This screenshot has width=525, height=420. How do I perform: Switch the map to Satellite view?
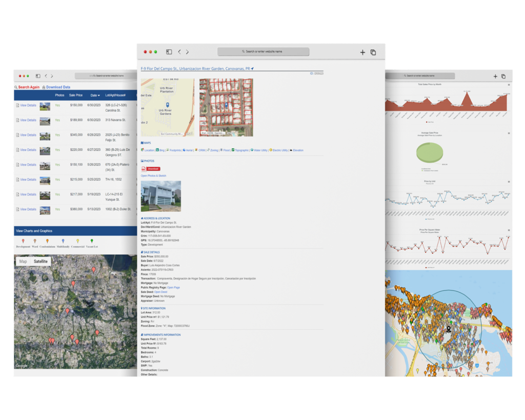pos(41,262)
